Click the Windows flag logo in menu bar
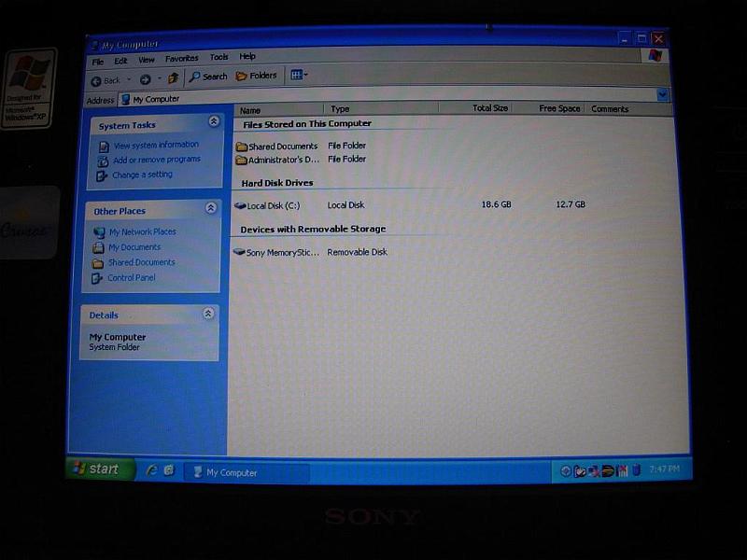 (655, 56)
